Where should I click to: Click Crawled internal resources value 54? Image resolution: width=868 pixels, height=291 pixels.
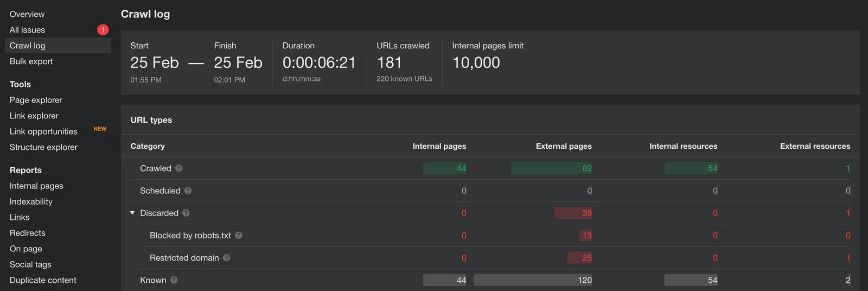click(x=712, y=168)
